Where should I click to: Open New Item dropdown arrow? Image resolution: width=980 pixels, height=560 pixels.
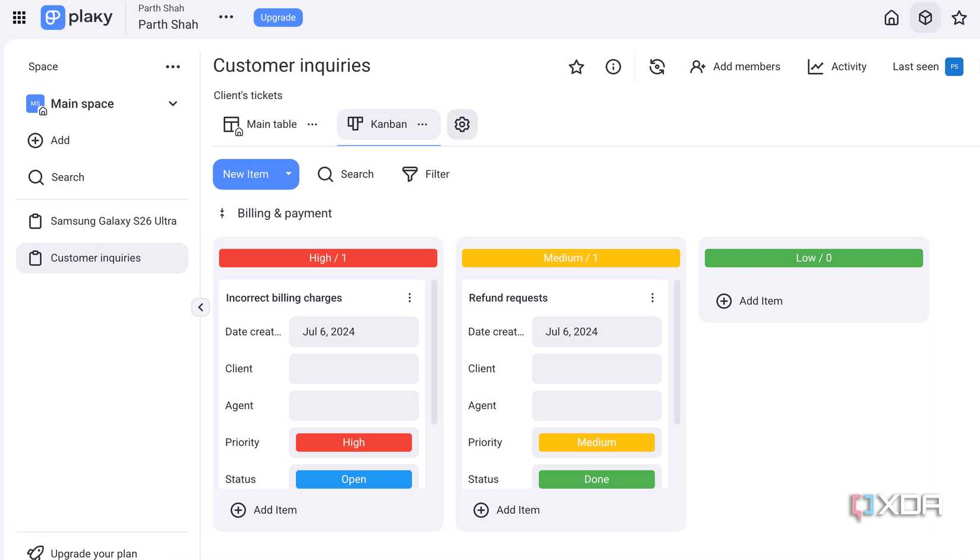(289, 174)
